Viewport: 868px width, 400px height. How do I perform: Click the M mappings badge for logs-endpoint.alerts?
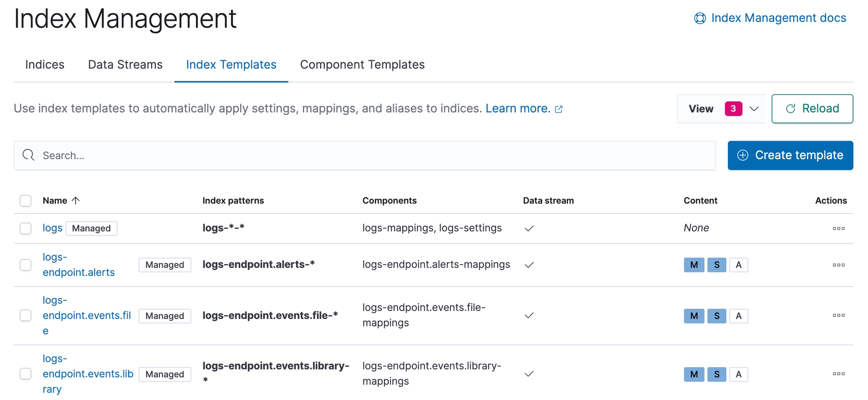point(694,265)
